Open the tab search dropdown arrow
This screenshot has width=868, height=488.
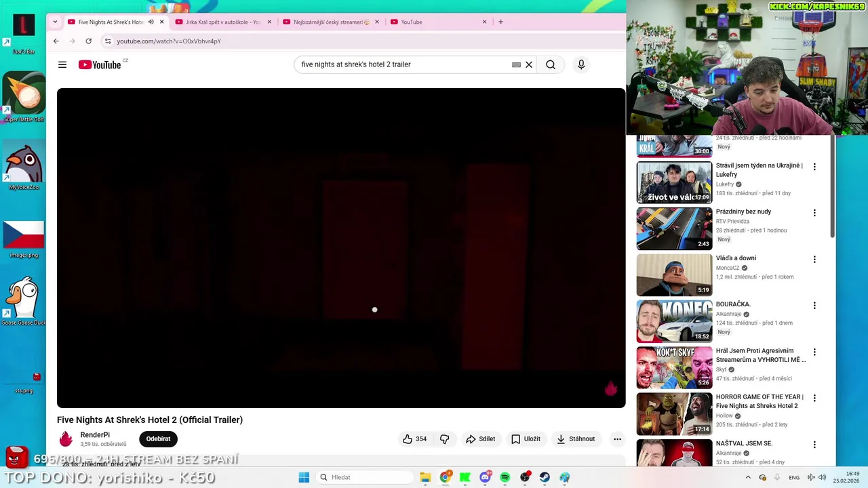point(56,22)
